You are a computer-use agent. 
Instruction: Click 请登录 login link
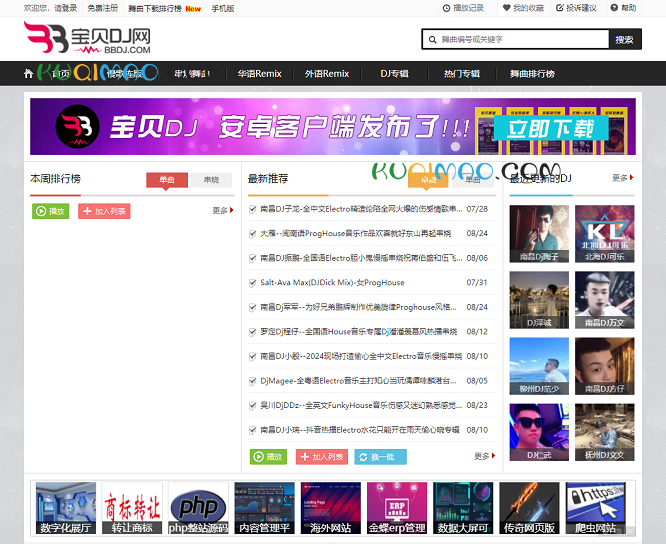click(65, 8)
